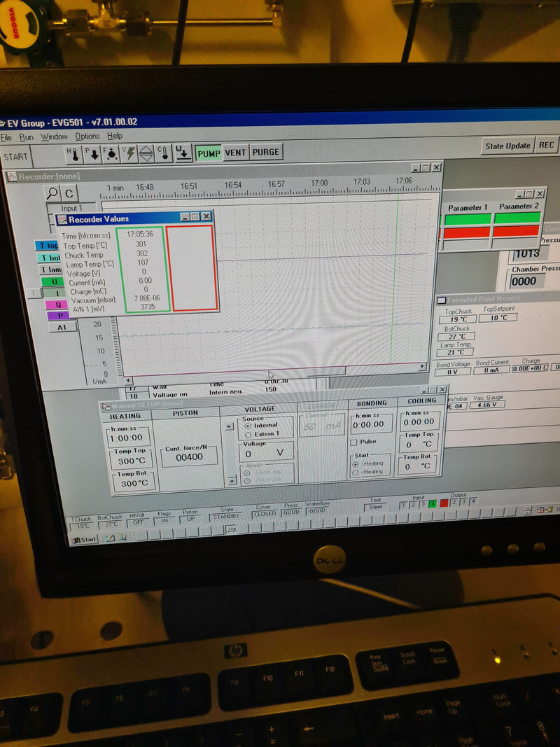The height and width of the screenshot is (747, 560).
Task: Toggle the magenta Q channel button
Action: 57,305
